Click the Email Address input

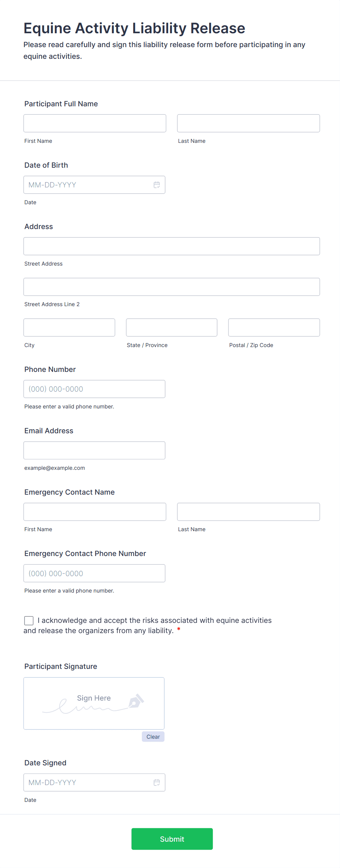(94, 450)
